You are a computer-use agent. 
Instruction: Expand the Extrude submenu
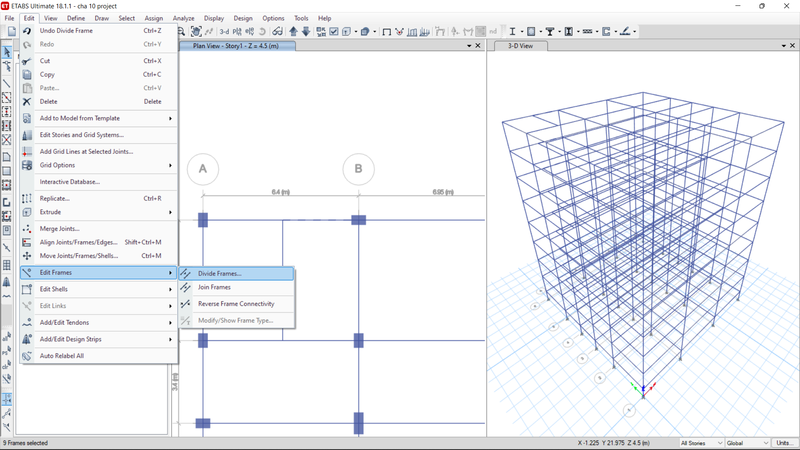[x=98, y=212]
